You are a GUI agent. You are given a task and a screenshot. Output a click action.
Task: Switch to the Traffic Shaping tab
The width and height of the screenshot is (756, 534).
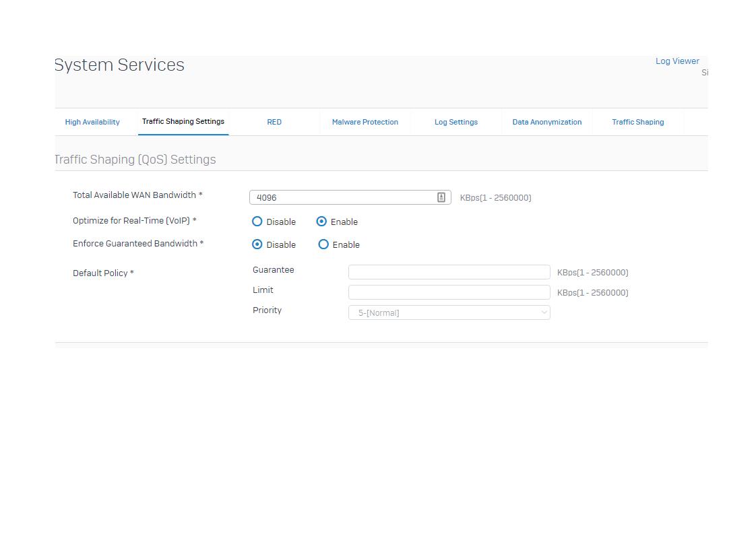[638, 122]
